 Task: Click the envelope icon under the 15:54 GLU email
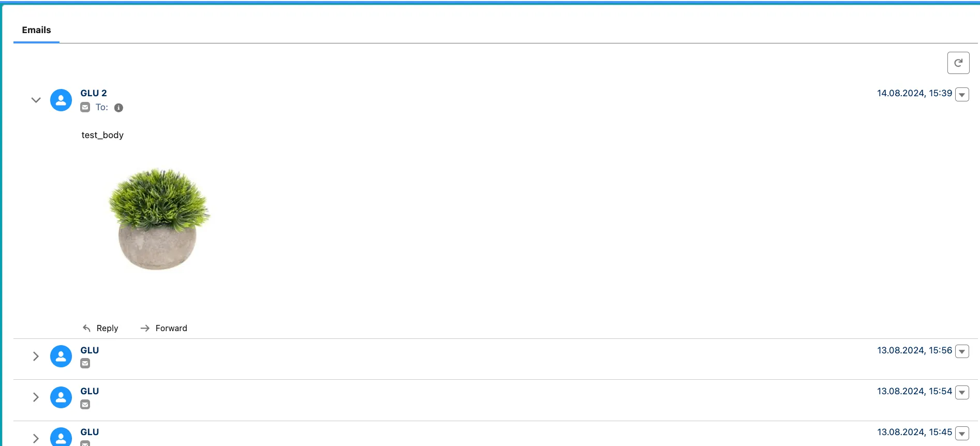coord(85,404)
